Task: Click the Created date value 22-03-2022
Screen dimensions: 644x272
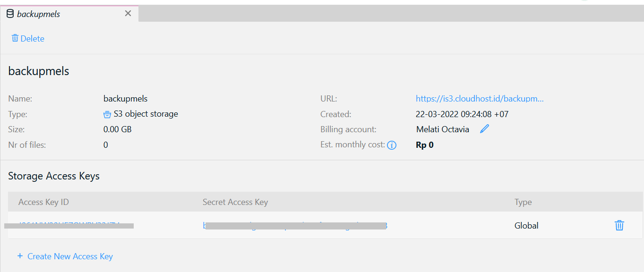Action: (462, 114)
